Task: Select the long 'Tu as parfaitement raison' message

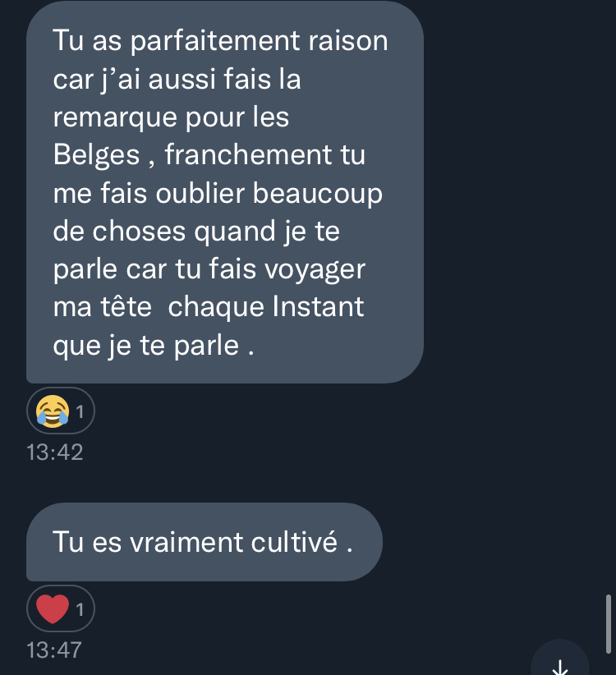Action: pyautogui.click(x=225, y=192)
